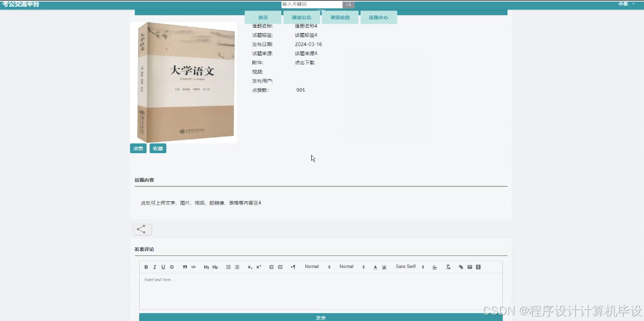Apply strikethrough formatting in comment editor

[x=172, y=267]
